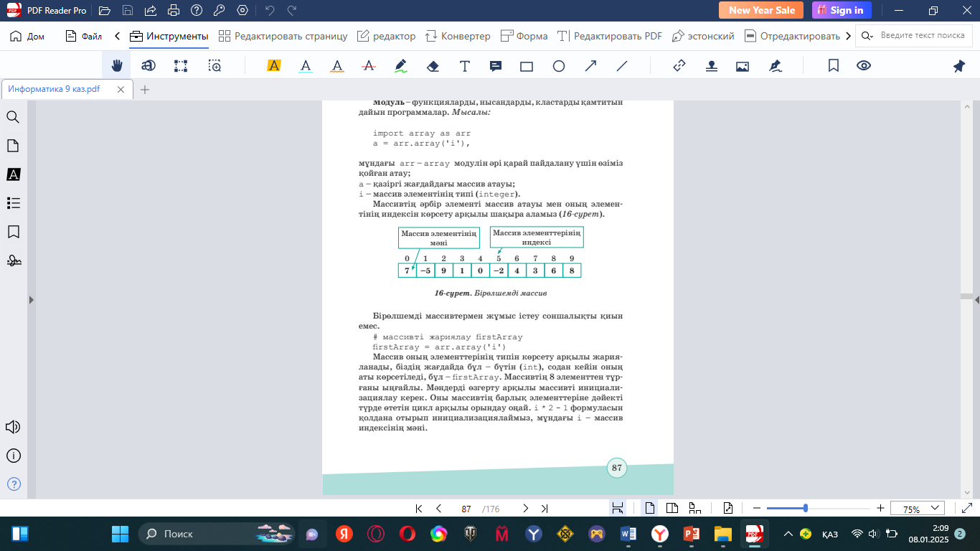Show more toolbar tabs with right chevron
Viewport: 980px width, 551px height.
(x=849, y=36)
